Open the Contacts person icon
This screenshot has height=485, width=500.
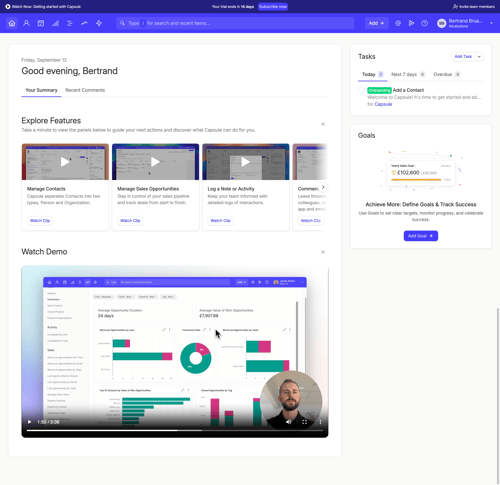pyautogui.click(x=26, y=23)
